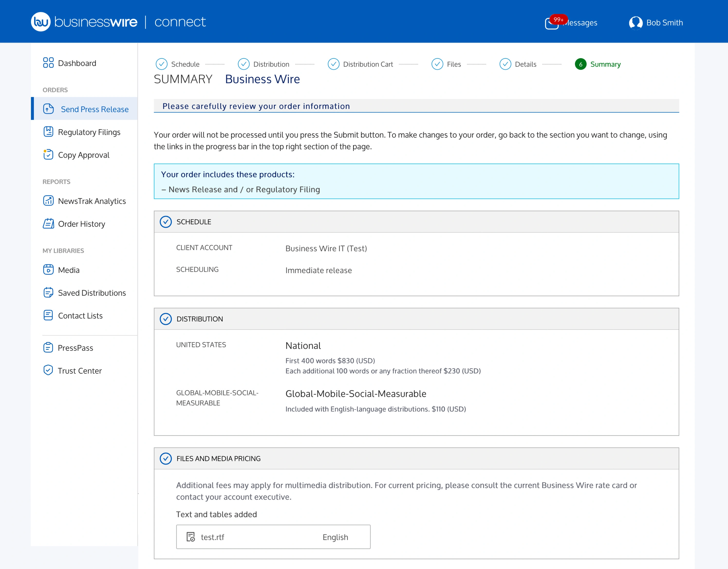Viewport: 728px width, 569px height.
Task: Click the PressPass icon
Action: pos(48,348)
